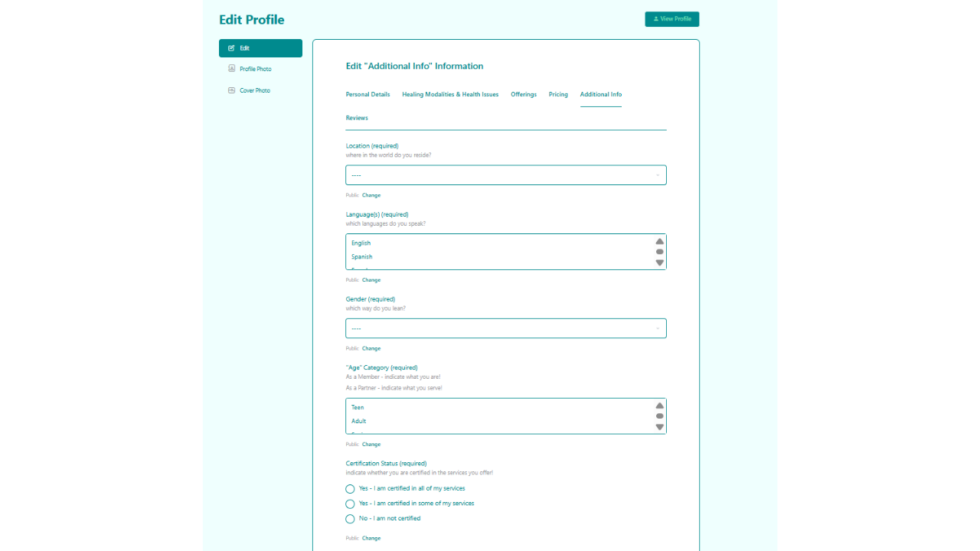
Task: Open the Pricing tab
Action: tap(558, 95)
